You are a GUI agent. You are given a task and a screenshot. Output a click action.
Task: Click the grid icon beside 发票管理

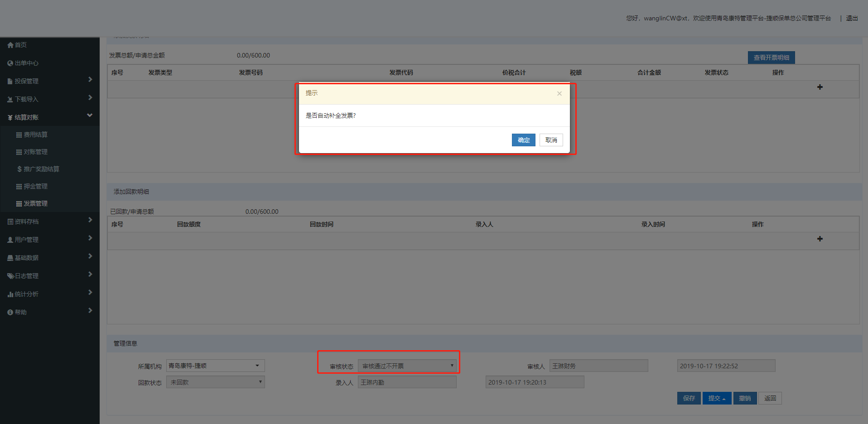click(19, 203)
